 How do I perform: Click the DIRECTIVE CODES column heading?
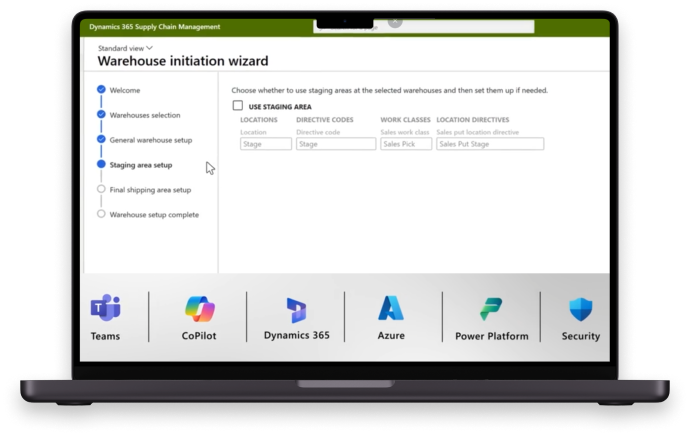325,120
